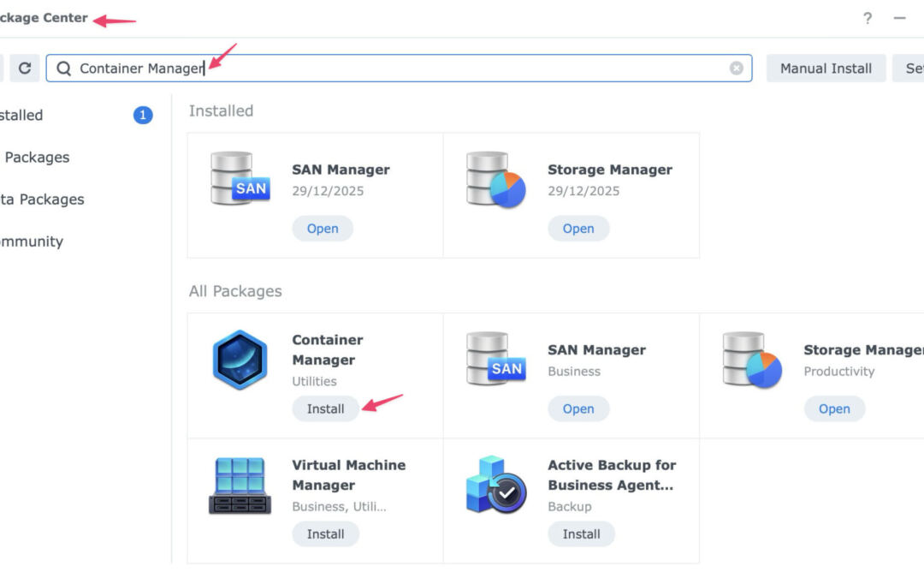Select the Community sidebar category
Viewport: 924px width, 578px height.
32,241
